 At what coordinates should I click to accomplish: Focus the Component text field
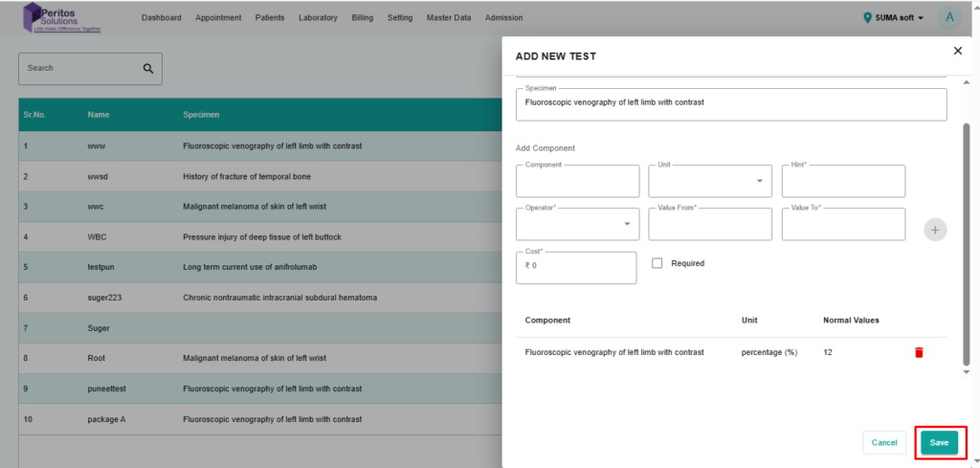coord(577,181)
